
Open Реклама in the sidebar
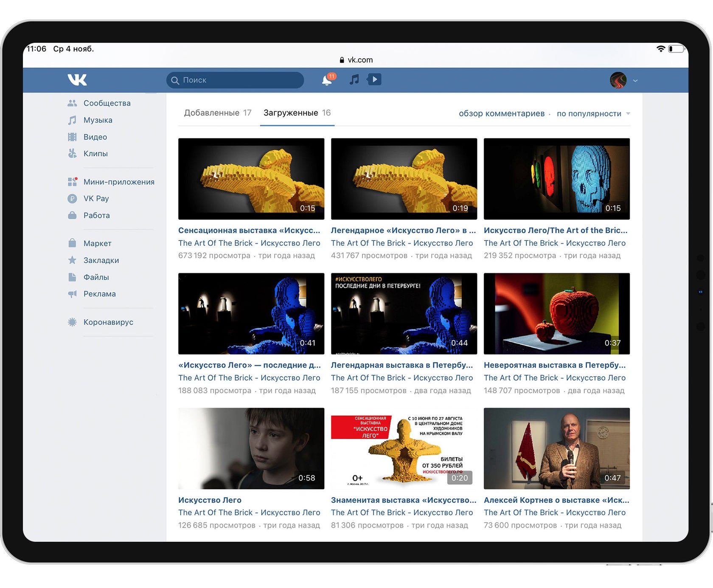tap(100, 294)
